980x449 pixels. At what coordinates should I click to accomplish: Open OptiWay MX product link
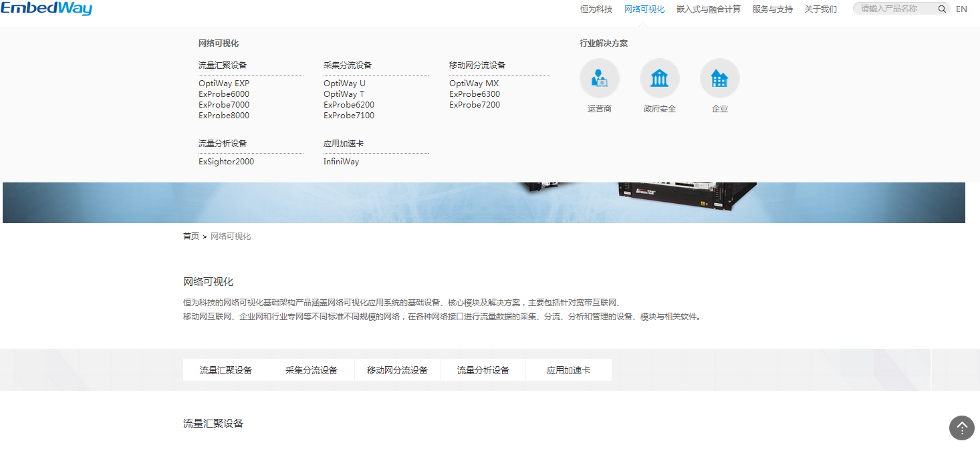(474, 84)
